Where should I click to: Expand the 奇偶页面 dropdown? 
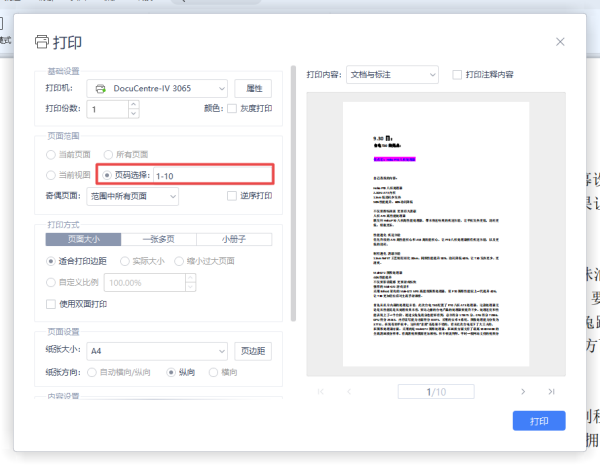pos(132,196)
